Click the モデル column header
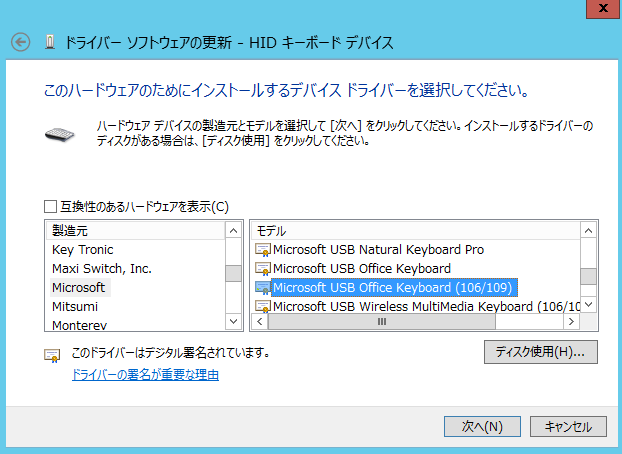Screen dimensions: 622x454 tap(416, 231)
